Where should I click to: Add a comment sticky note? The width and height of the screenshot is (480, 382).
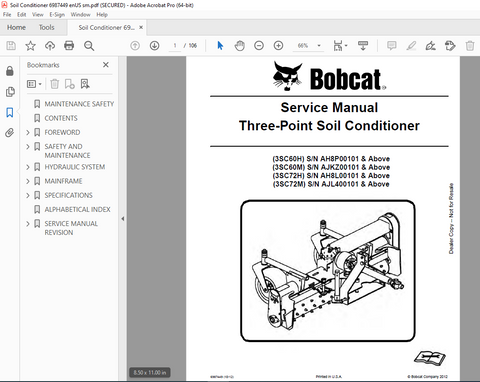click(x=392, y=46)
